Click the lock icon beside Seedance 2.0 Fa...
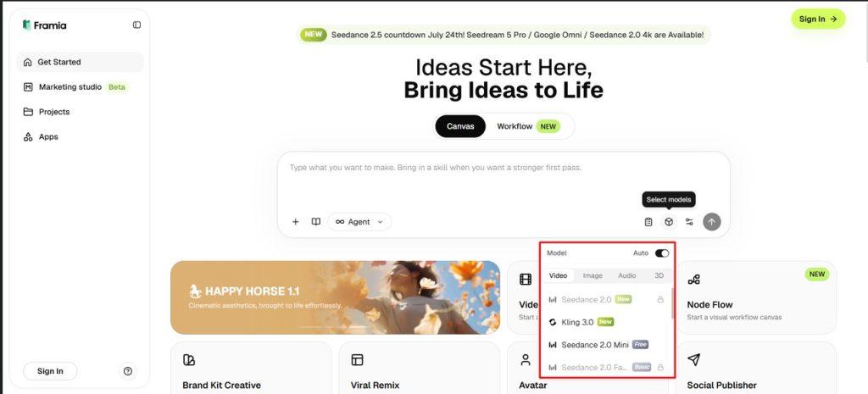The height and width of the screenshot is (394, 868). pyautogui.click(x=659, y=368)
